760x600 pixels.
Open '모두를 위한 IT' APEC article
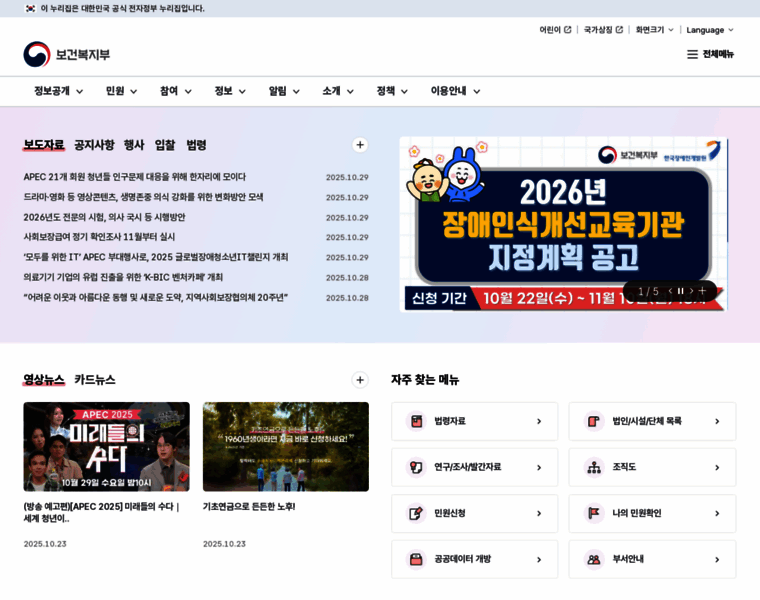point(156,257)
